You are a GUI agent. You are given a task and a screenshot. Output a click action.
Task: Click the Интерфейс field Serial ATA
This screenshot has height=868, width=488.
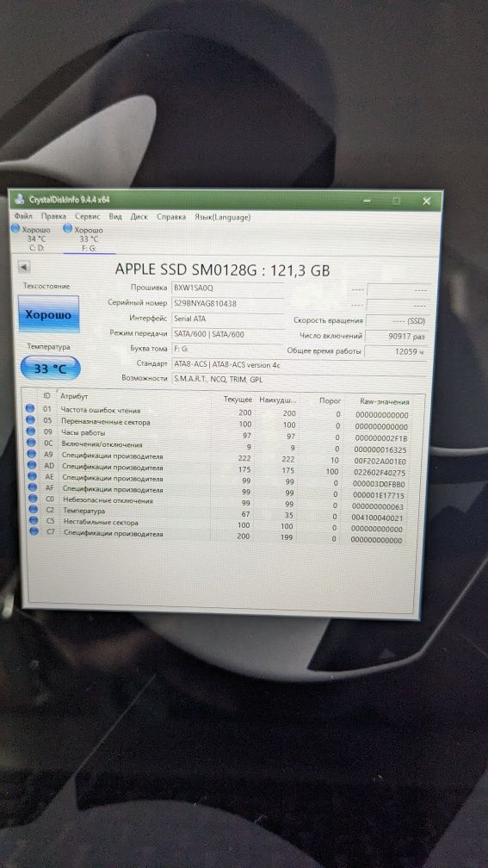[227, 319]
